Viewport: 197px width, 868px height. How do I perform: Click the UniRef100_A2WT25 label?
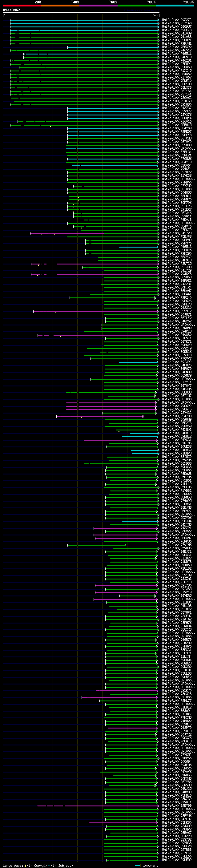(176, 264)
